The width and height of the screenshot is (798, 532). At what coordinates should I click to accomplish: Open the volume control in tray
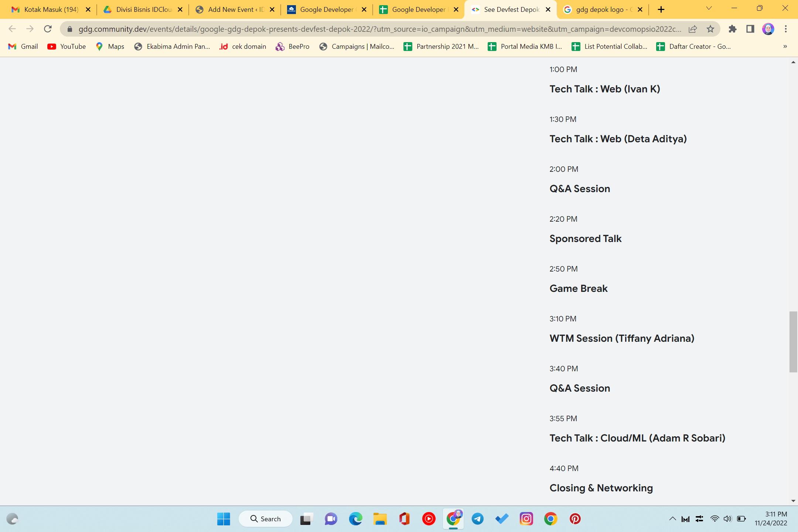727,519
